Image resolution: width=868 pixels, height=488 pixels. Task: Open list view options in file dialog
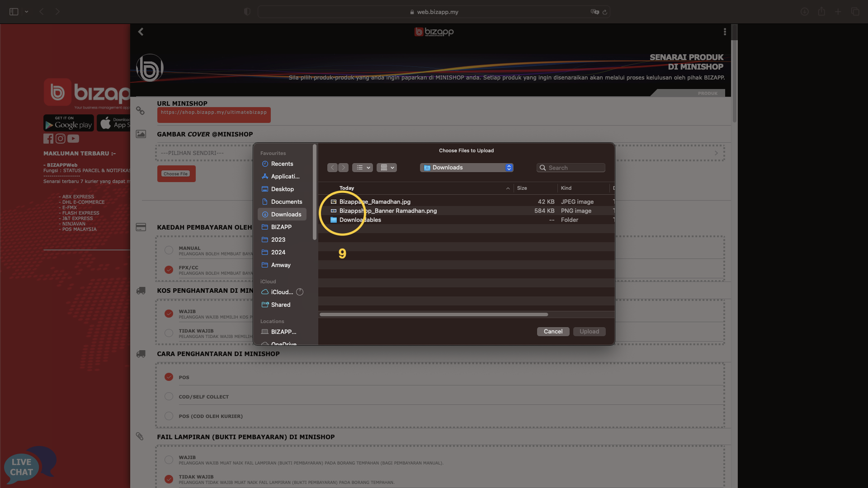click(x=363, y=168)
